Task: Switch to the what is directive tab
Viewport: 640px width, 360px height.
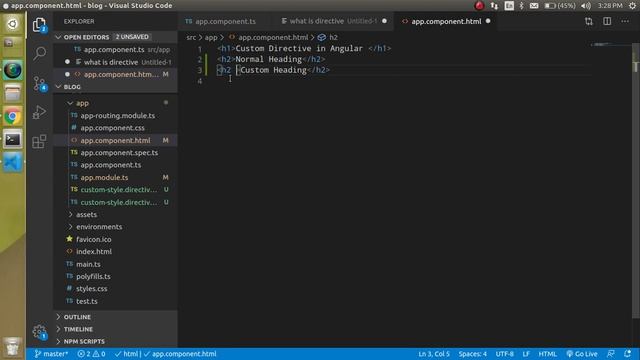Action: click(x=334, y=21)
